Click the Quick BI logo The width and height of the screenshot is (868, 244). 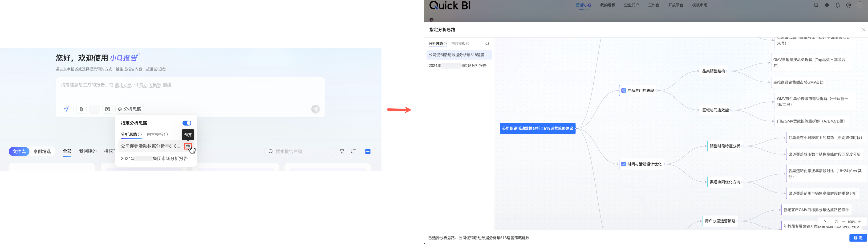(450, 5)
